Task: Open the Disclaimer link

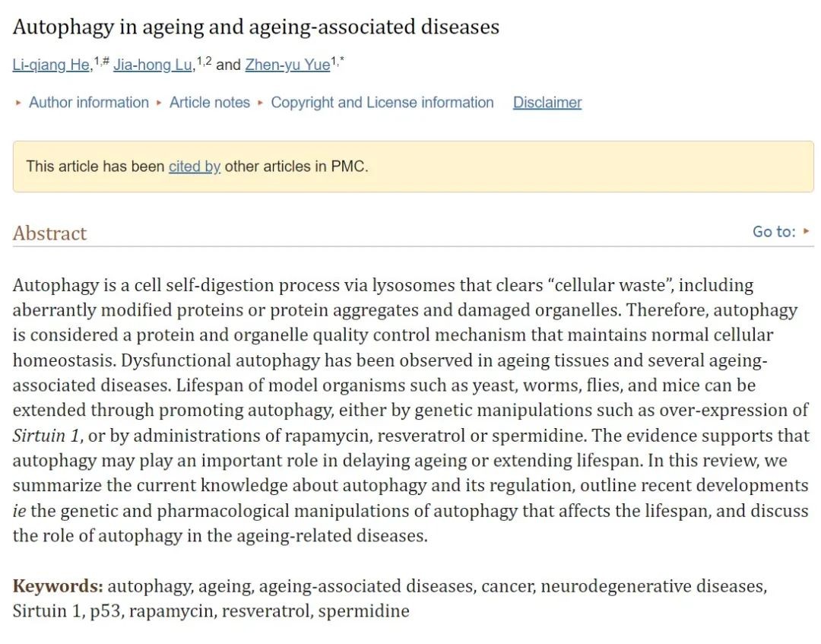Action: click(547, 103)
